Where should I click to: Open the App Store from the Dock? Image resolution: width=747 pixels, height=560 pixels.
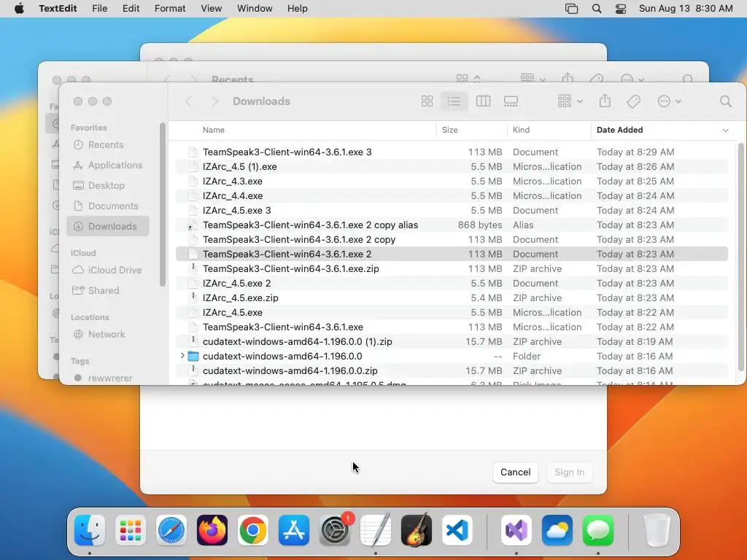coord(293,530)
